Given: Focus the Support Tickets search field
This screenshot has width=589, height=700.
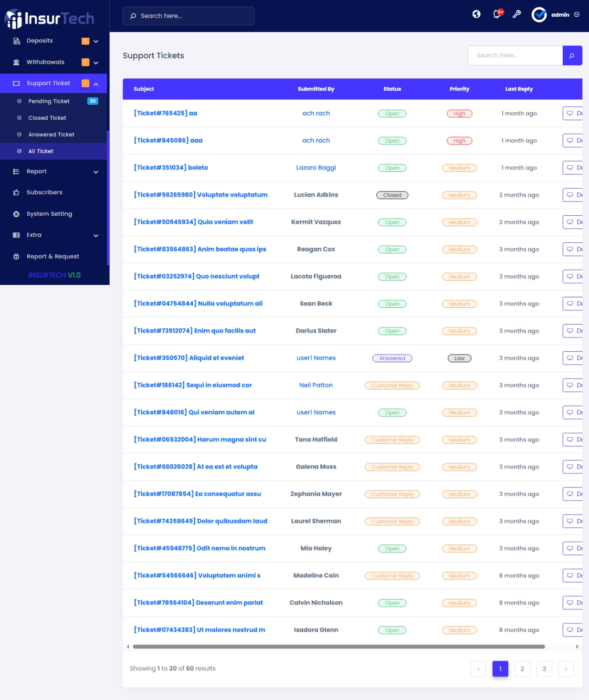Looking at the screenshot, I should [x=515, y=55].
